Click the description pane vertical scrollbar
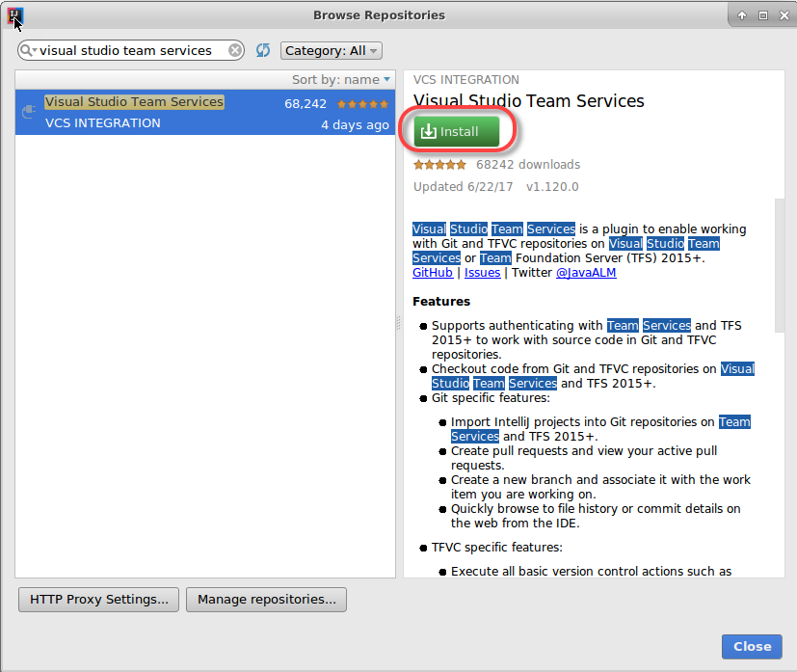This screenshot has width=797, height=672. click(x=780, y=265)
